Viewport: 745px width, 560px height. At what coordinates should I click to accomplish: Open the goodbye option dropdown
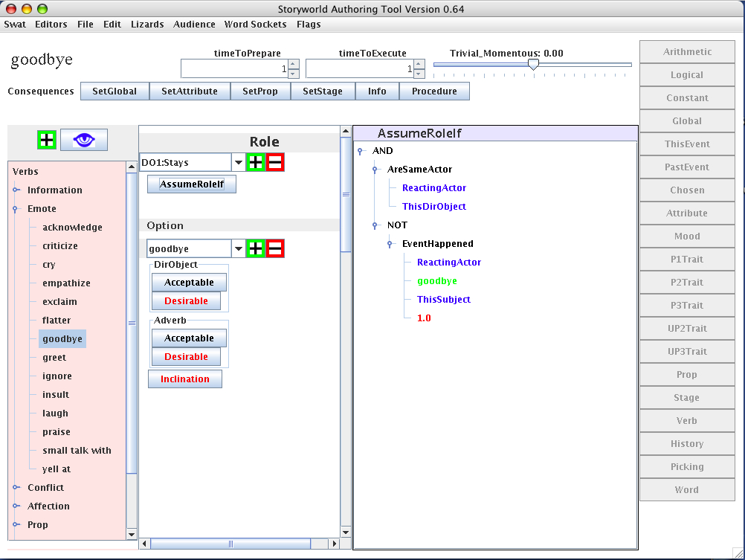[239, 248]
